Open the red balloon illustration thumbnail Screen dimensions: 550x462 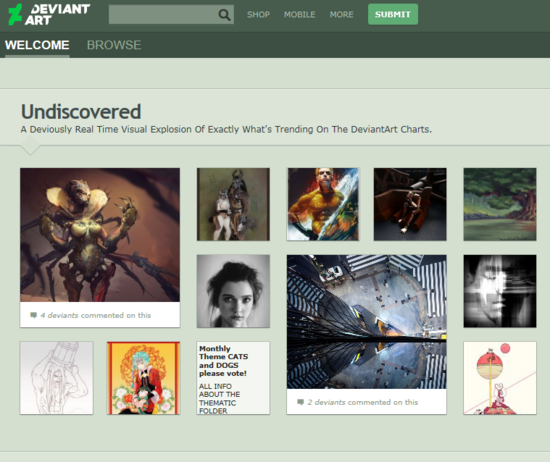(500, 378)
